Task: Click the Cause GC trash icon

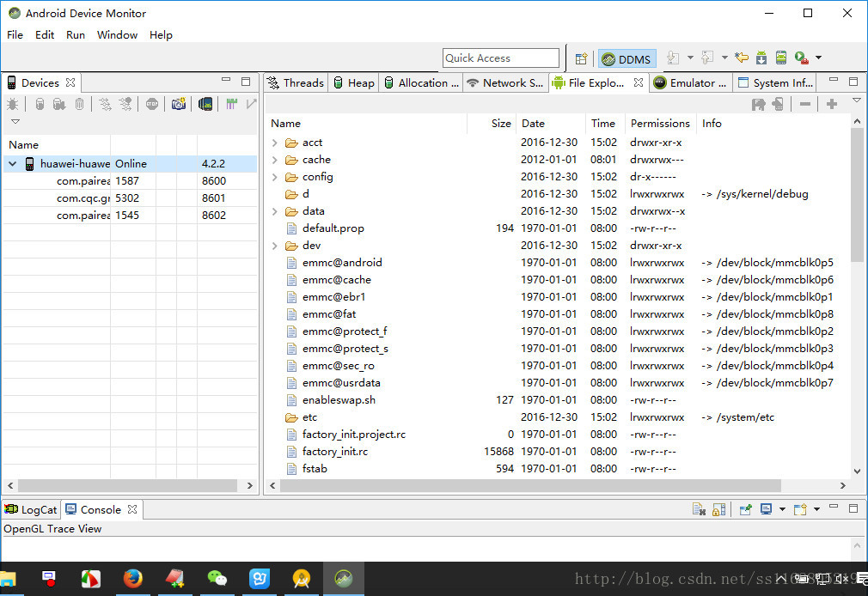Action: tap(79, 104)
